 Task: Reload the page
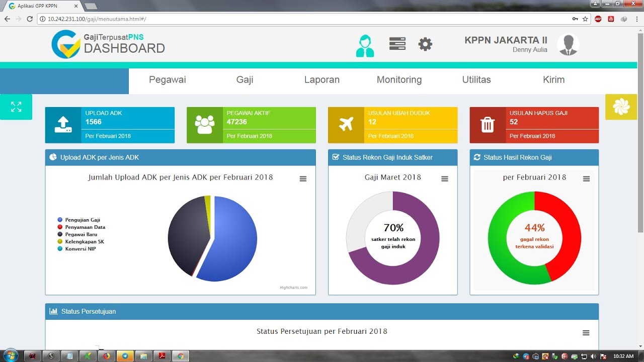(x=30, y=19)
